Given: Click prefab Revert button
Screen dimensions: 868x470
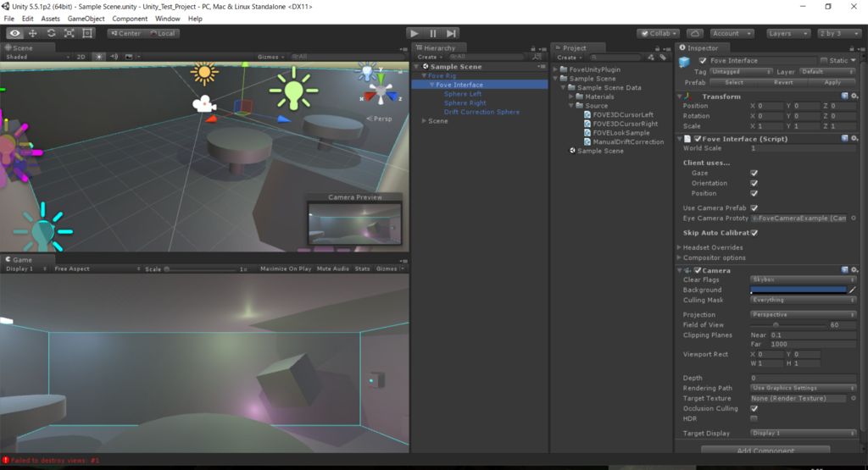Looking at the screenshot, I should (x=783, y=82).
